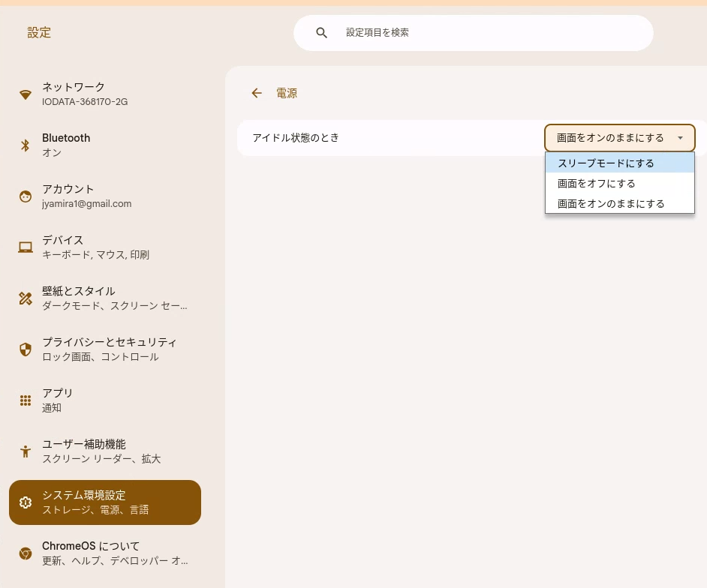The height and width of the screenshot is (588, 707).
Task: Select スリープモードにする option
Action: (x=619, y=163)
